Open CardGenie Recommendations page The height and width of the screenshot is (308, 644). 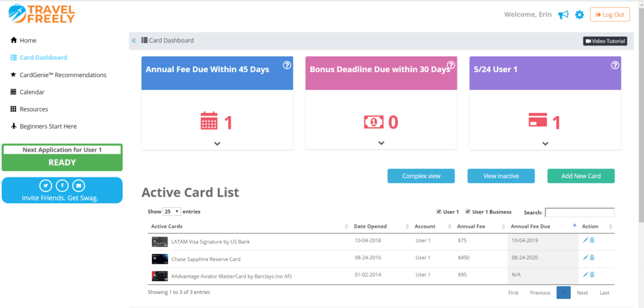point(59,75)
